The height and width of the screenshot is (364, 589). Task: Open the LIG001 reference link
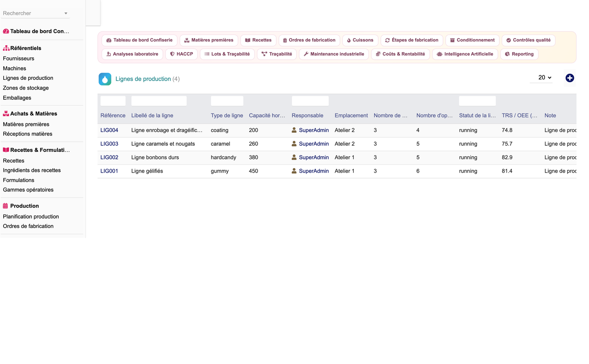click(109, 171)
